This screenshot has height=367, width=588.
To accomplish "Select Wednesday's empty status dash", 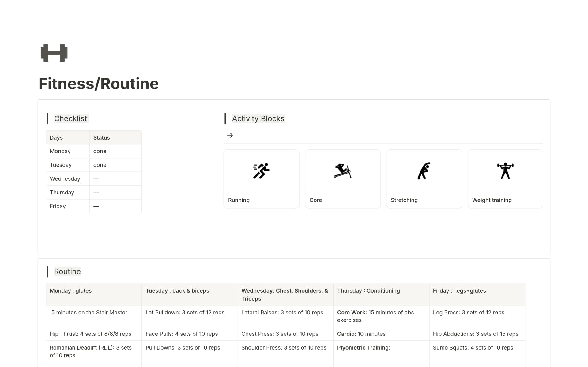I will pos(96,178).
